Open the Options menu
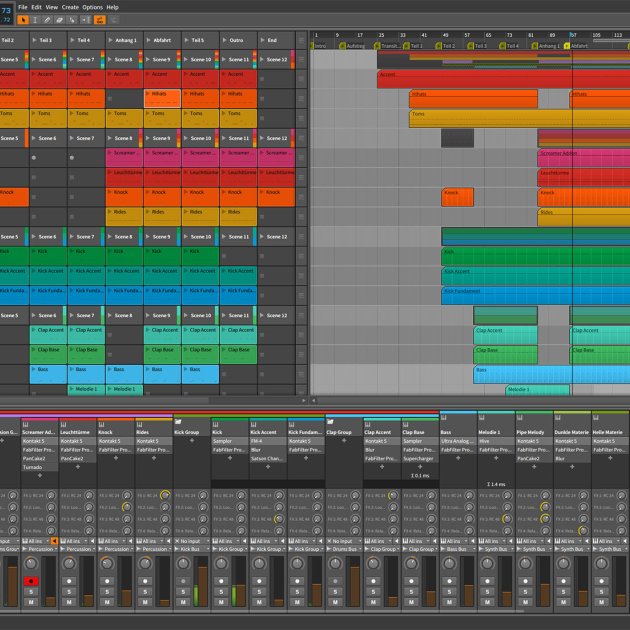This screenshot has height=630, width=630. pos(92,6)
